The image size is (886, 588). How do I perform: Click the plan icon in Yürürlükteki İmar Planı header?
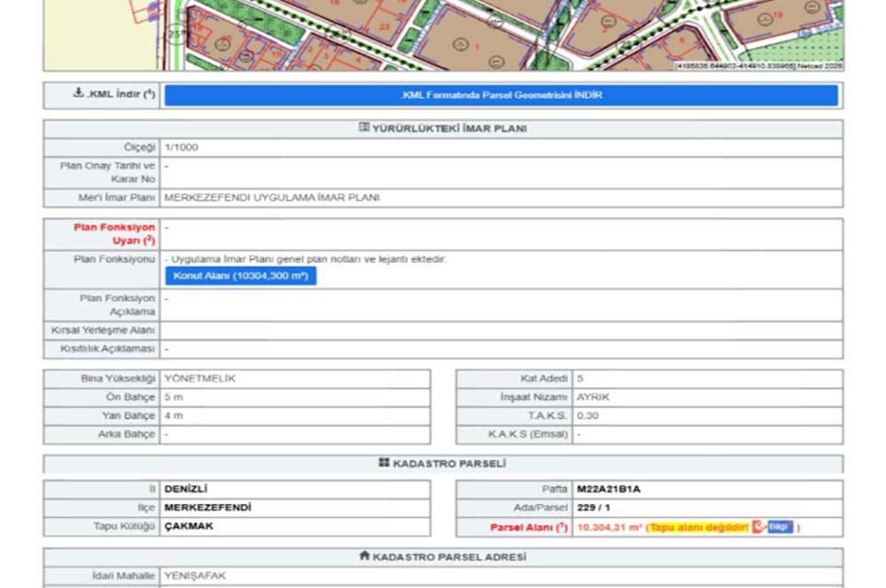pos(364,128)
